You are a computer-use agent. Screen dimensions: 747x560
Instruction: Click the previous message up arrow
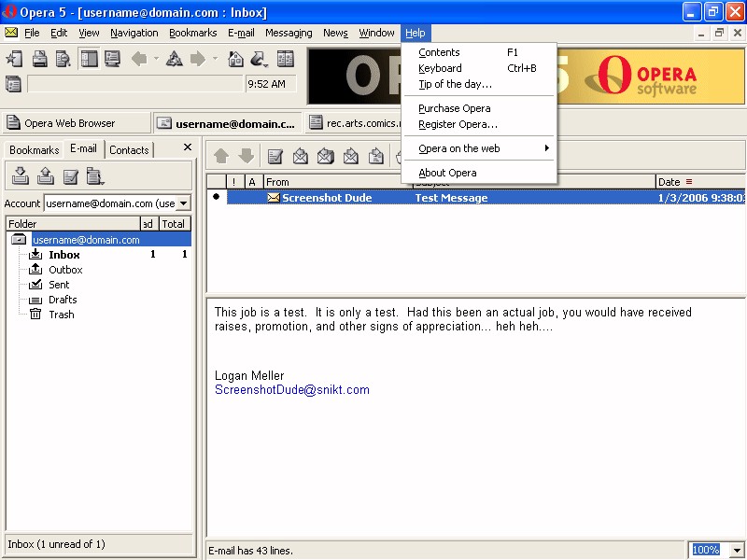tap(221, 156)
